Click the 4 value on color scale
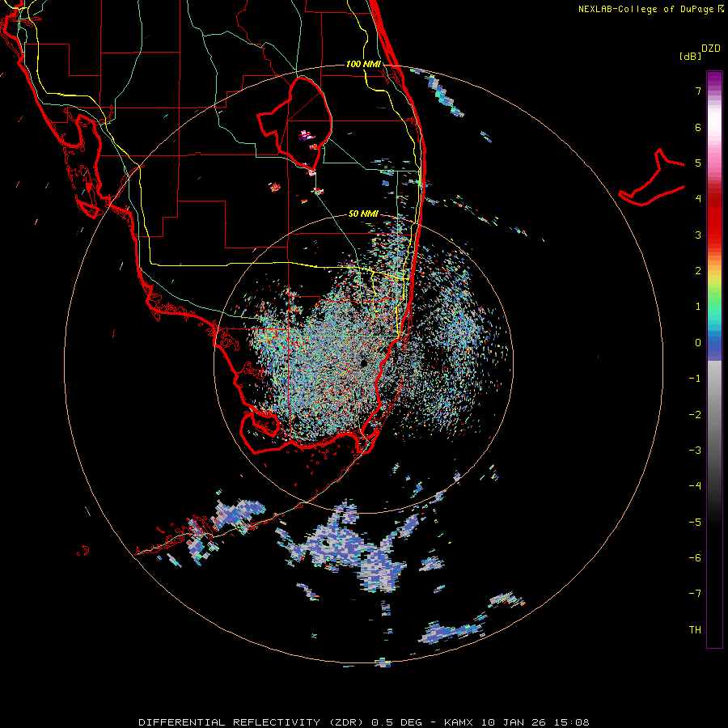The width and height of the screenshot is (728, 728). pyautogui.click(x=698, y=199)
